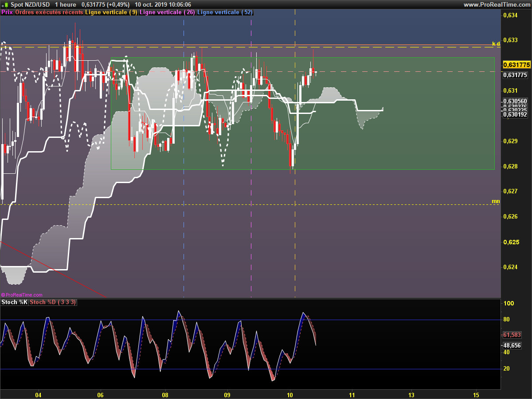Image resolution: width=532 pixels, height=399 pixels.
Task: Click the 20 level on stochastic axis
Action: 507,369
